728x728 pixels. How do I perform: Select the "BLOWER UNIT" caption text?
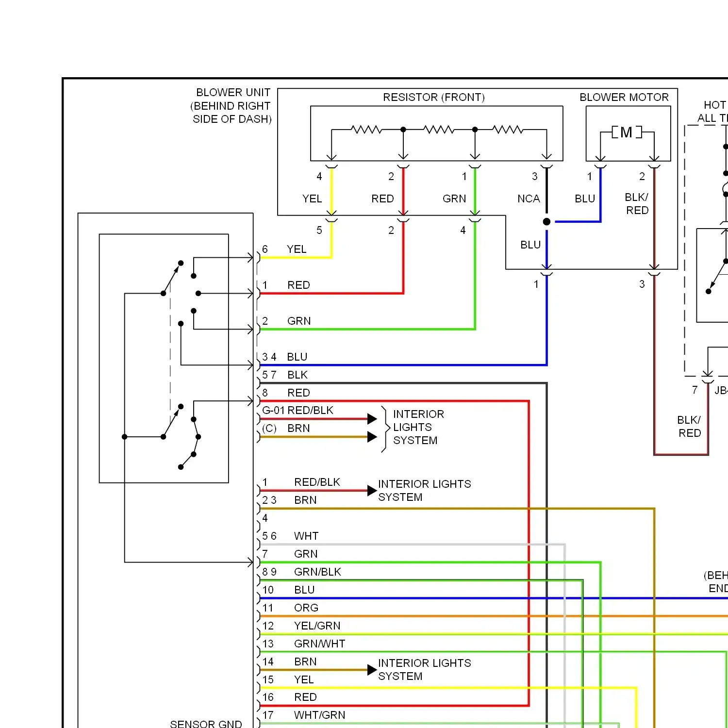pyautogui.click(x=233, y=92)
